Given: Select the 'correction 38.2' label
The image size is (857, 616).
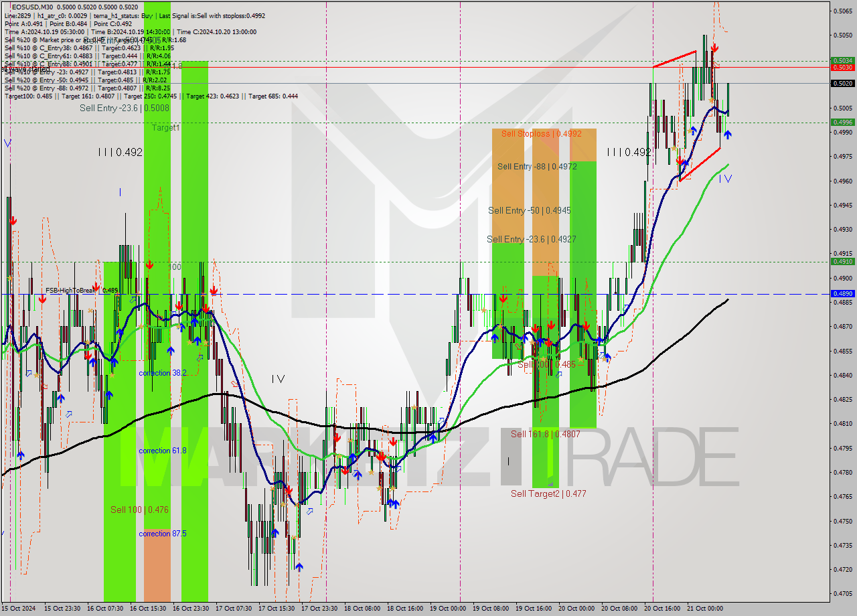Looking at the screenshot, I should 163,373.
